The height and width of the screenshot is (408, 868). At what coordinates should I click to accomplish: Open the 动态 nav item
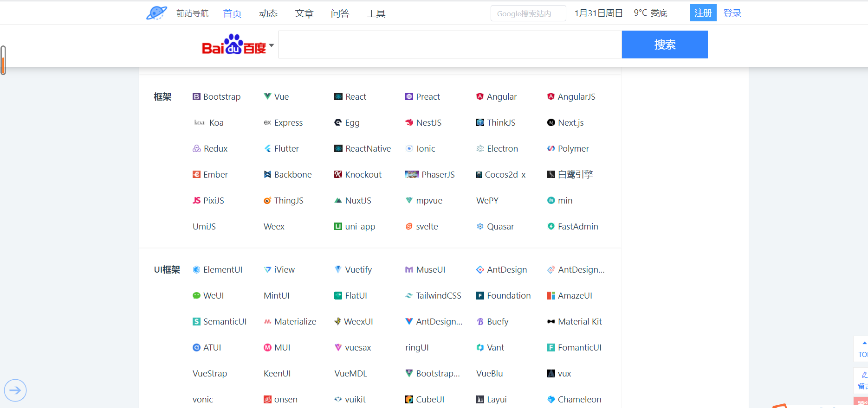(x=268, y=13)
